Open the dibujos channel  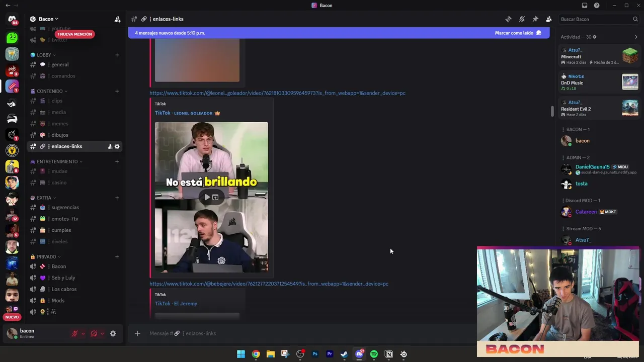tap(74, 135)
